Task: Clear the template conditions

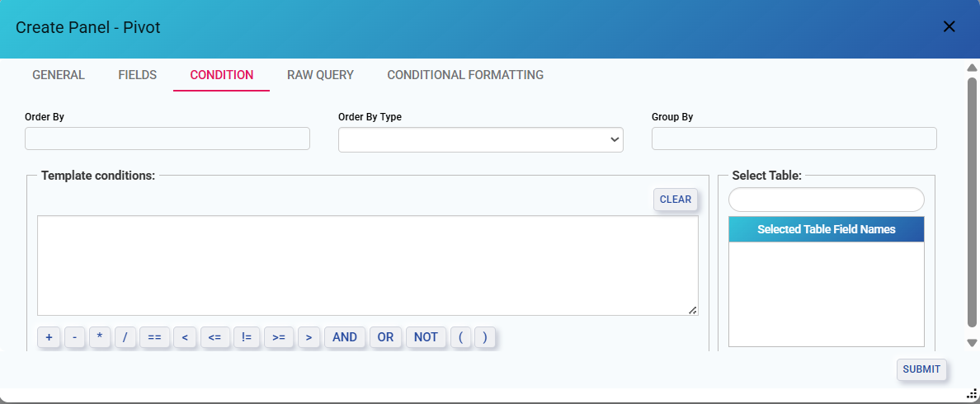Action: pyautogui.click(x=675, y=200)
